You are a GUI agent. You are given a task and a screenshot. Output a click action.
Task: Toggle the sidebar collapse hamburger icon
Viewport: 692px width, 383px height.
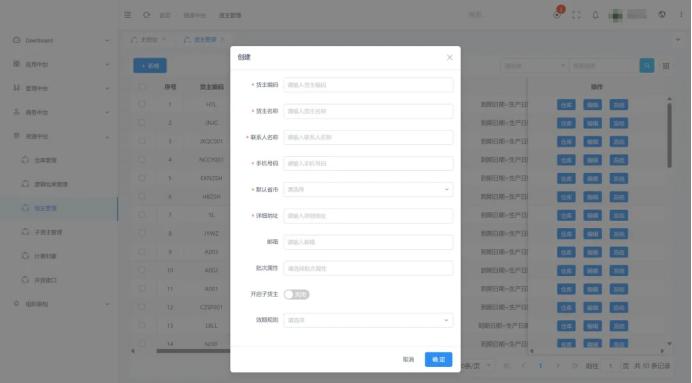pyautogui.click(x=128, y=15)
